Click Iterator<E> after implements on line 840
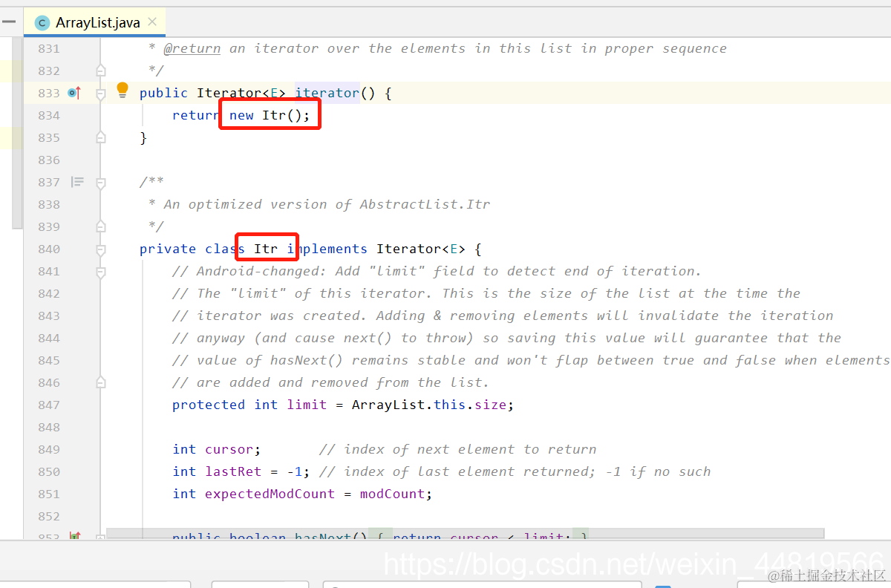Screen dimensions: 891x588 421,249
